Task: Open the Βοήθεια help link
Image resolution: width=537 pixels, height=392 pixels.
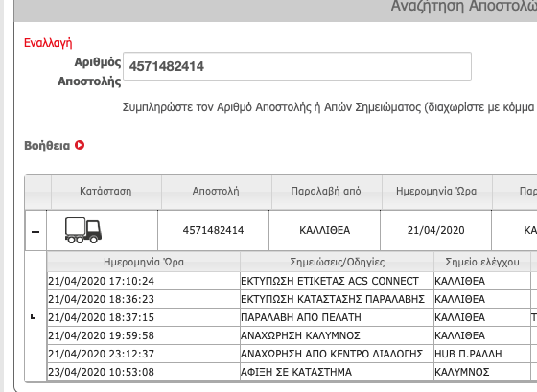Action: [x=47, y=145]
